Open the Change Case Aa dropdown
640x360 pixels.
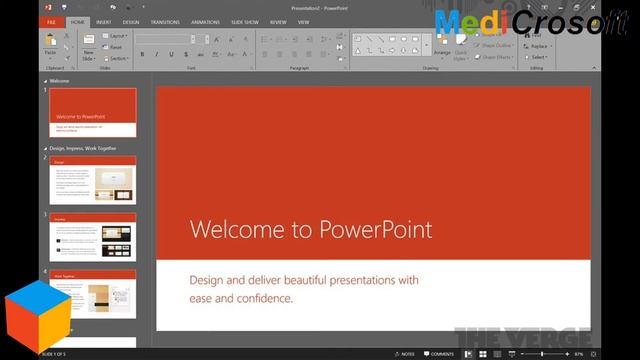(231, 54)
